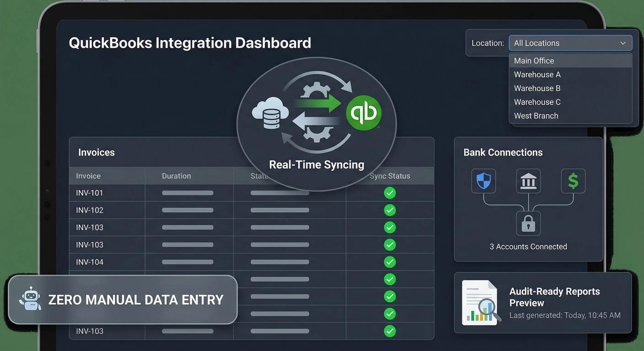Choose Warehouse B in the dropdown
The height and width of the screenshot is (351, 644).
click(537, 88)
